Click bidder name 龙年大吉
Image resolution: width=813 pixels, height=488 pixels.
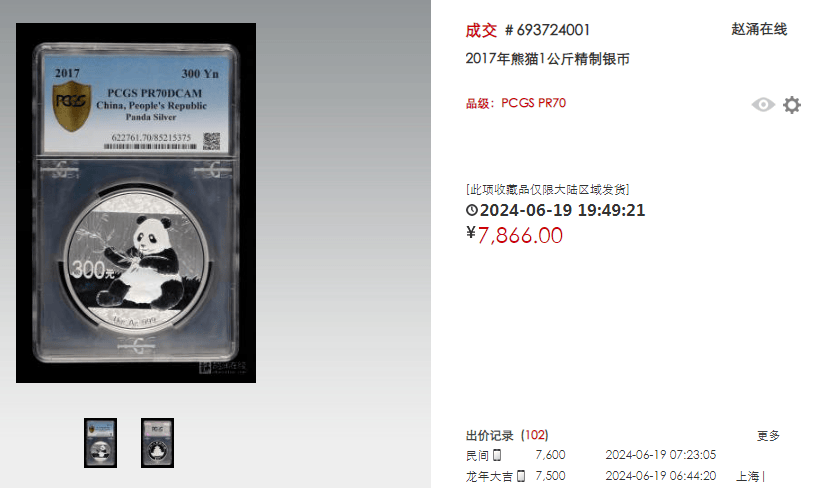(x=489, y=476)
